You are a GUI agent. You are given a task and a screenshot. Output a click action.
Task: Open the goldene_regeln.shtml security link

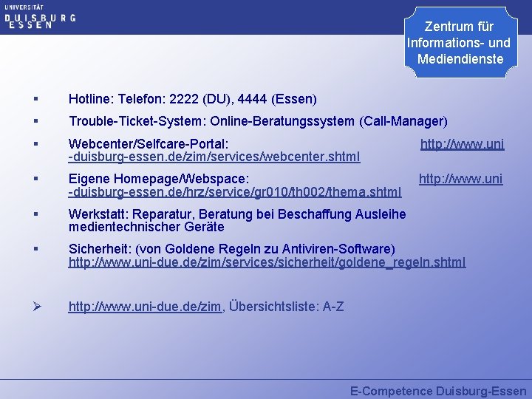pos(267,262)
